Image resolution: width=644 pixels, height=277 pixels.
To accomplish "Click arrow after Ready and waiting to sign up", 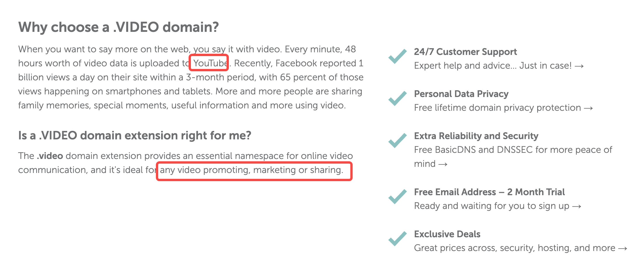I will [577, 207].
